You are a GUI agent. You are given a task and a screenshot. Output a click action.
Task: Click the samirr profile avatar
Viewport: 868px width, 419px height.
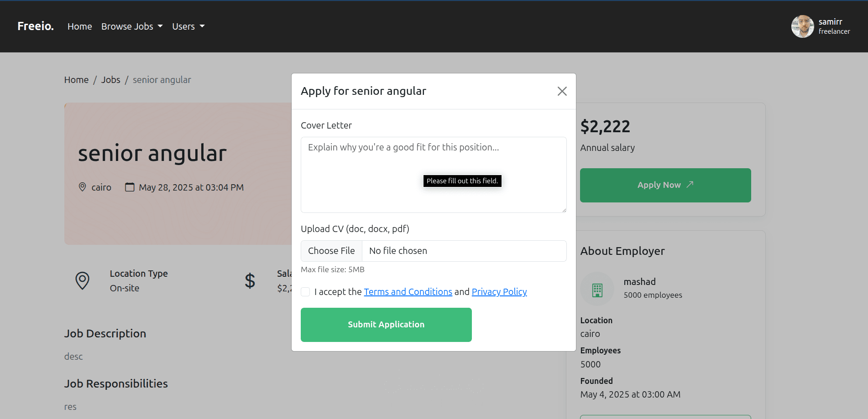click(x=802, y=26)
